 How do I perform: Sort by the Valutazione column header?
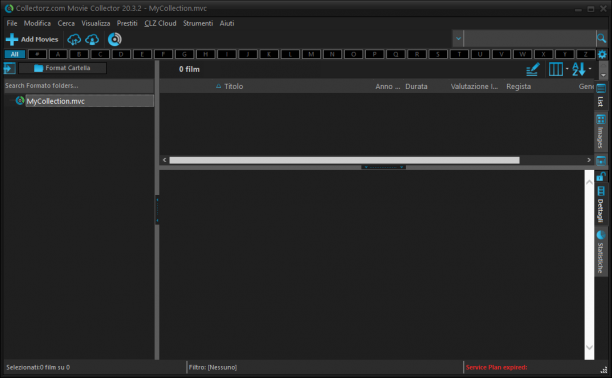point(474,86)
